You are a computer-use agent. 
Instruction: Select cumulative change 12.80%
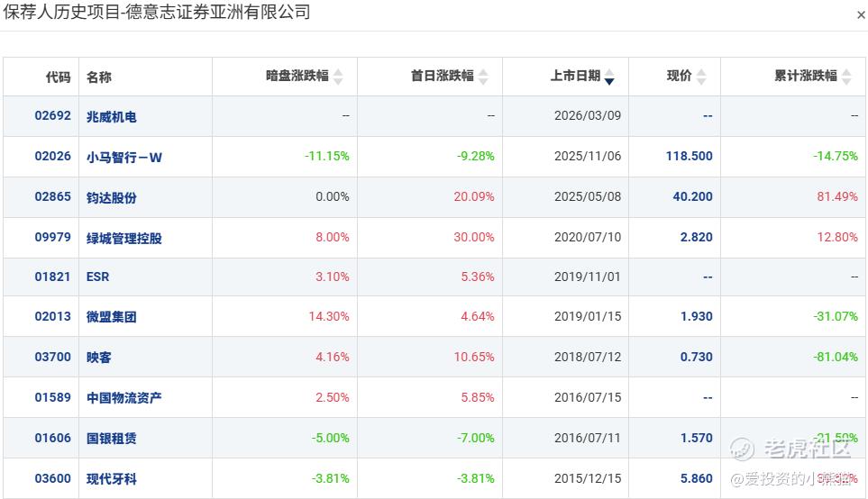click(837, 237)
